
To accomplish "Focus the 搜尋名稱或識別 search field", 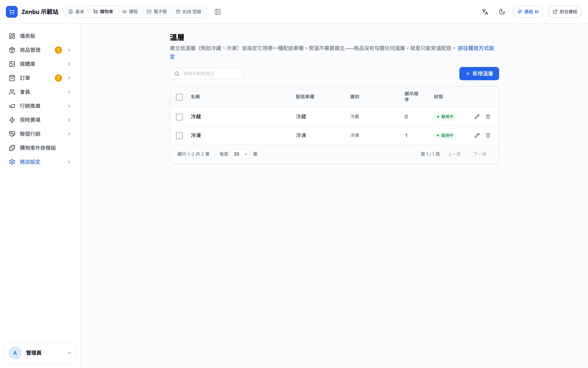I will (x=206, y=73).
